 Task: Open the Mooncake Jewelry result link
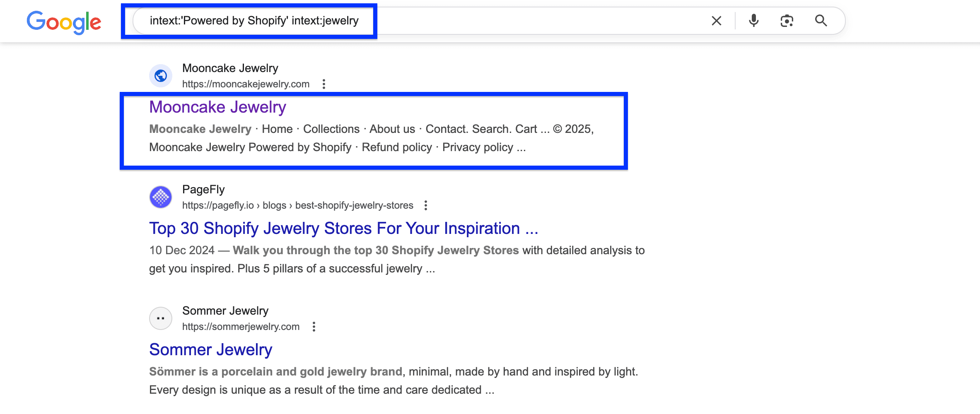217,107
